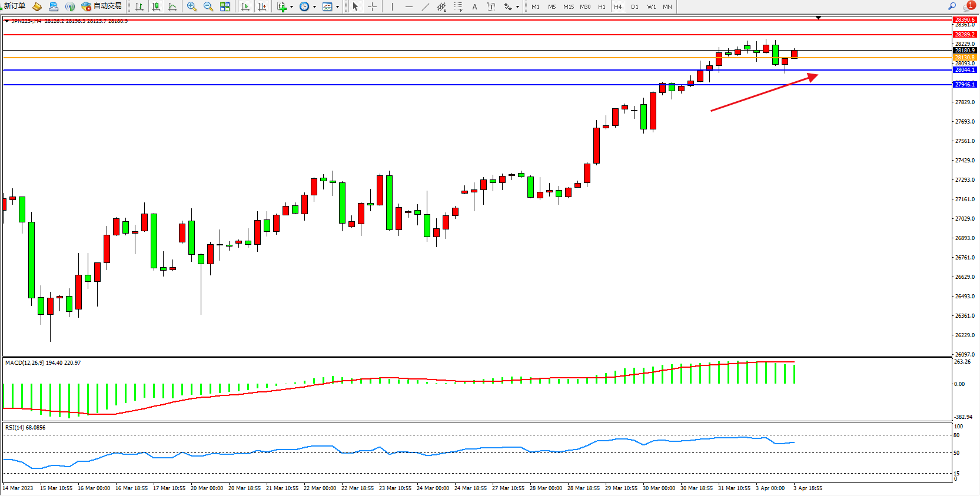
Task: Click the chart shift triangle marker
Action: [818, 18]
